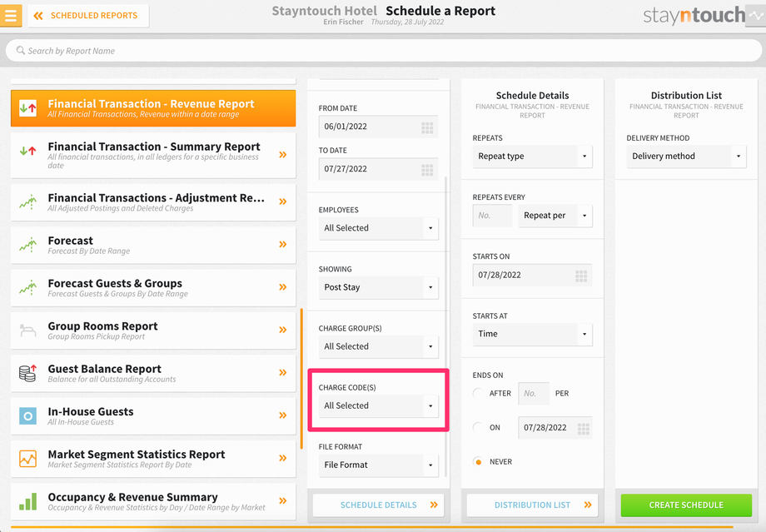Viewport: 766px width, 532px height.
Task: Edit the From Date field
Action: [x=379, y=127]
